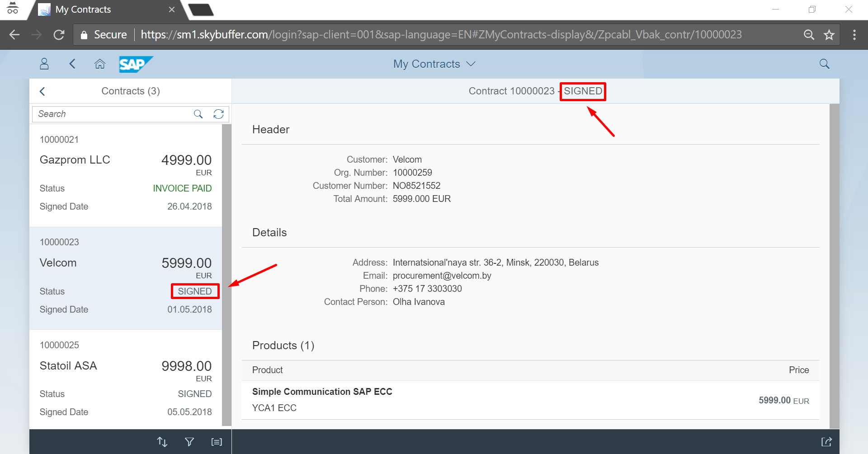
Task: Open the SAP shell search icon
Action: 825,64
